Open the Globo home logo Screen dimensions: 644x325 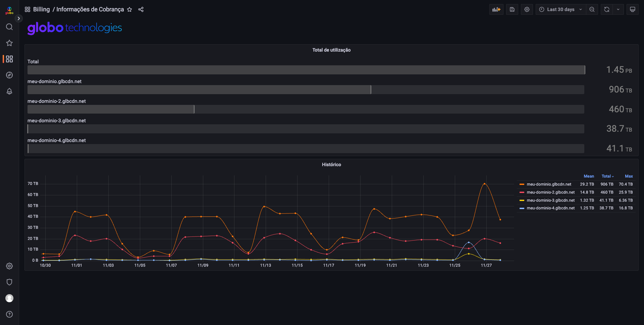(9, 11)
